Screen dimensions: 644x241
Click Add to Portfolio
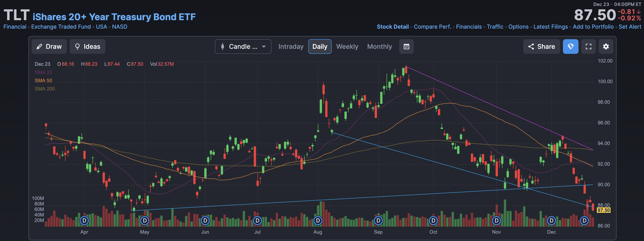coord(593,27)
